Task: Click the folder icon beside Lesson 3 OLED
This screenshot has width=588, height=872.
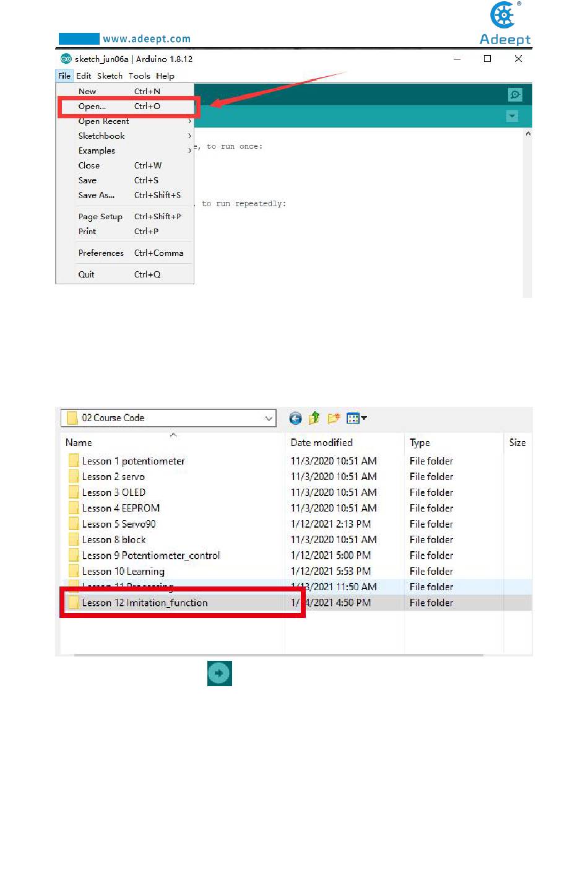Action: click(x=74, y=492)
